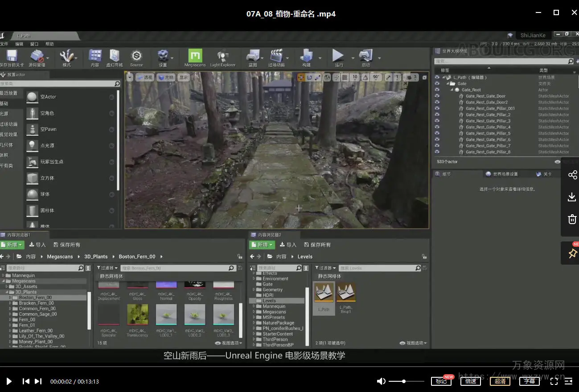
Task: Open the 编辑 (Edit) menu
Action: pyautogui.click(x=19, y=44)
